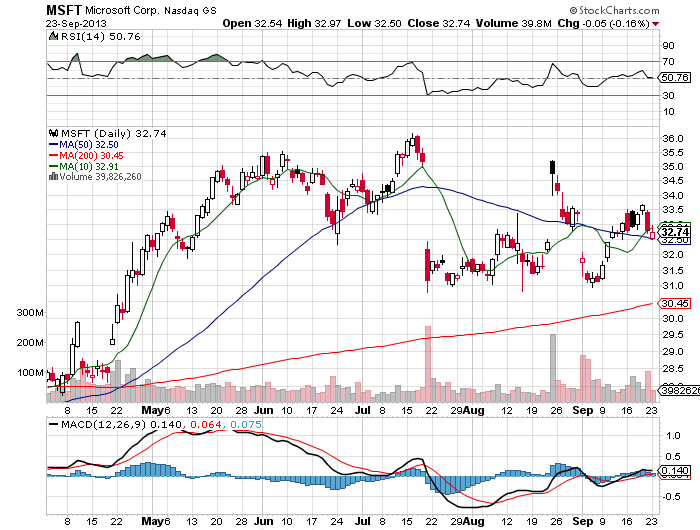Screen dimensions: 700x530
Task: Click the MA(10) 32.91 legend entry
Action: (x=89, y=166)
